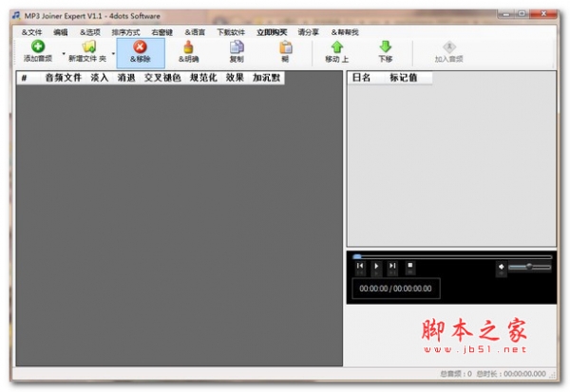Open the dropdown arrow beside Add Folder
Image resolution: width=570 pixels, height=392 pixels.
[113, 54]
